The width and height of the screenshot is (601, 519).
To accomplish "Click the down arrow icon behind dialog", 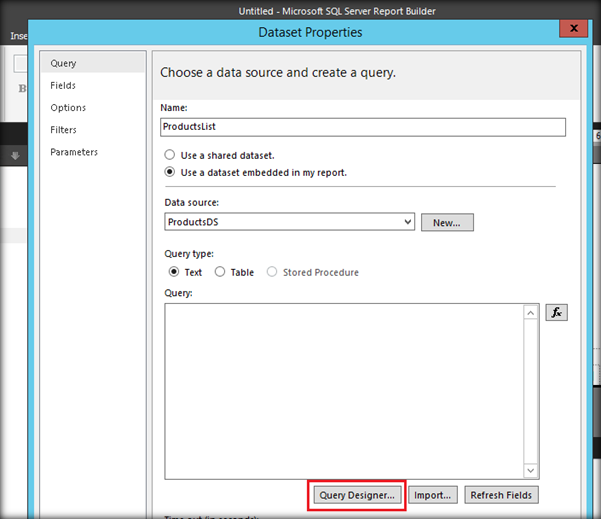I will (15, 156).
